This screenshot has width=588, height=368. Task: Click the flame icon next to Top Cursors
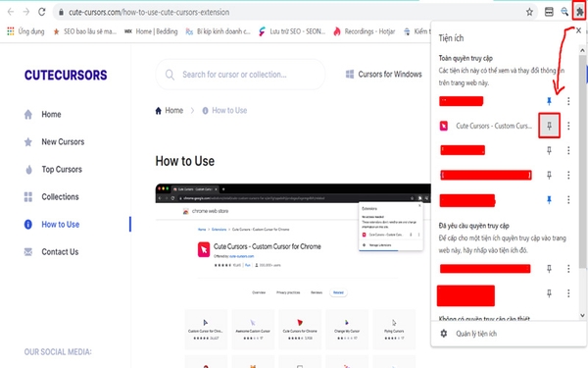point(28,170)
